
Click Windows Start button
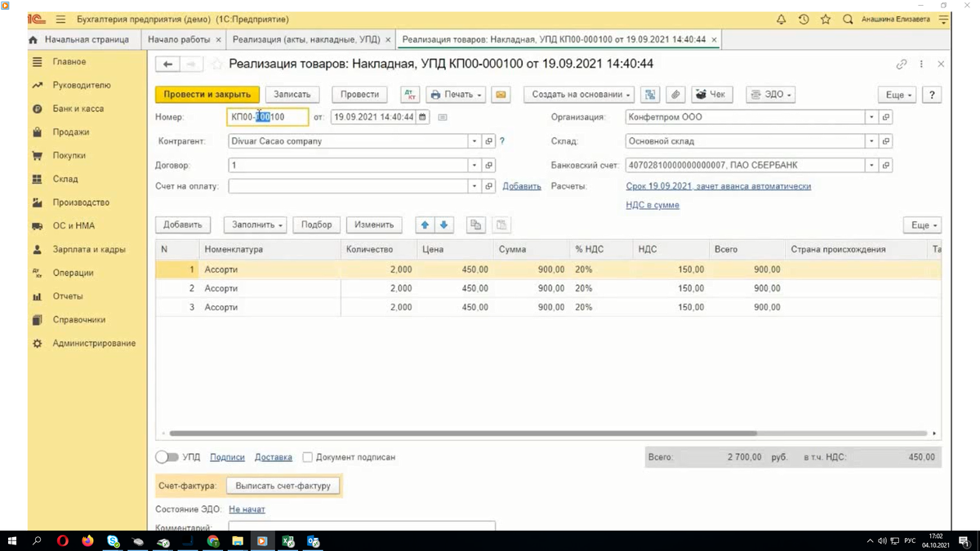coord(12,540)
